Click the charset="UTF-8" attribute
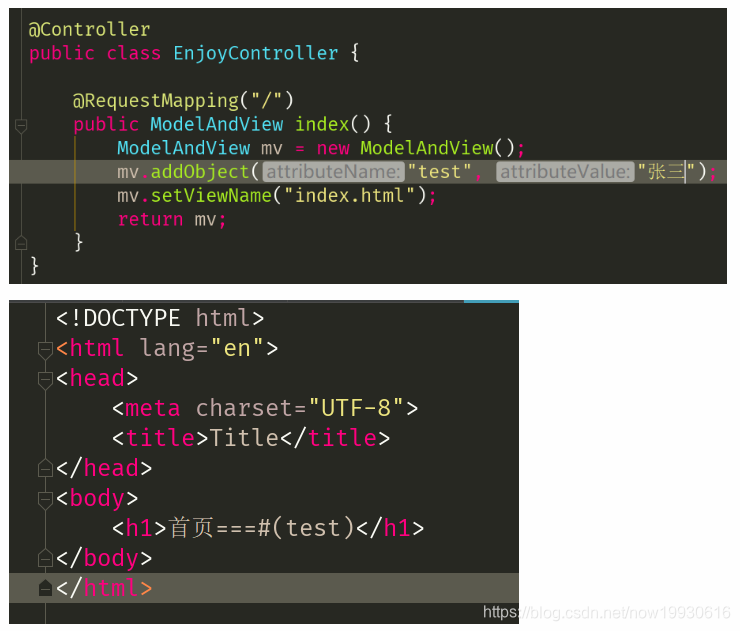The image size is (740, 631). coord(300,408)
